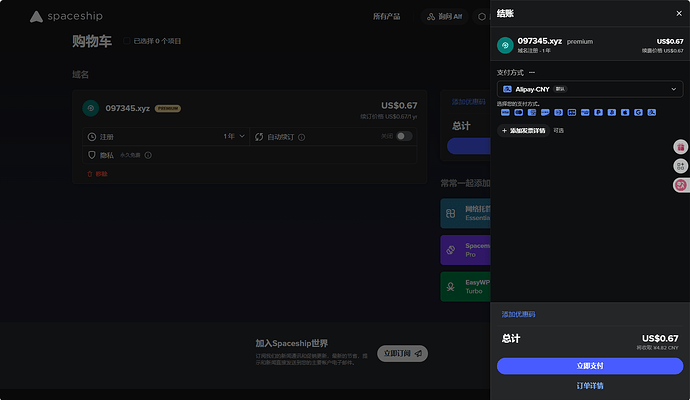The height and width of the screenshot is (400, 690).
Task: Click the red 移除 remove link
Action: pyautogui.click(x=97, y=174)
